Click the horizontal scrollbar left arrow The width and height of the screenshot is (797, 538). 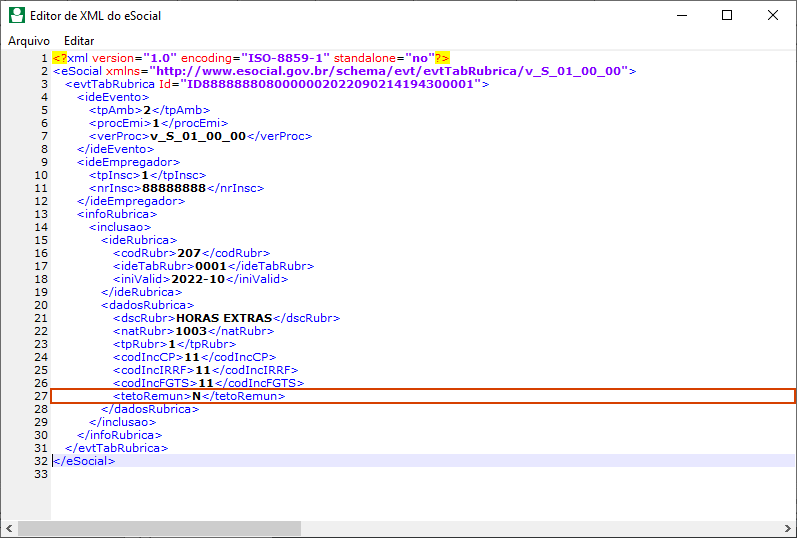pyautogui.click(x=9, y=528)
